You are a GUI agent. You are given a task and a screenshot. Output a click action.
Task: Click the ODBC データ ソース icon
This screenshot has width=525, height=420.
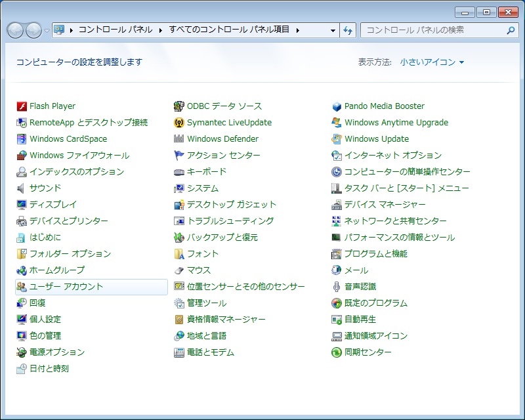pyautogui.click(x=179, y=106)
